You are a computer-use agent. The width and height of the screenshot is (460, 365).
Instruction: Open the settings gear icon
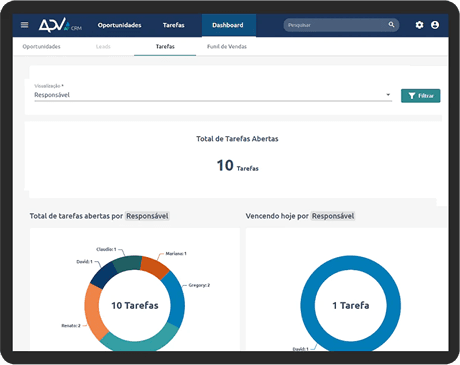(x=419, y=25)
